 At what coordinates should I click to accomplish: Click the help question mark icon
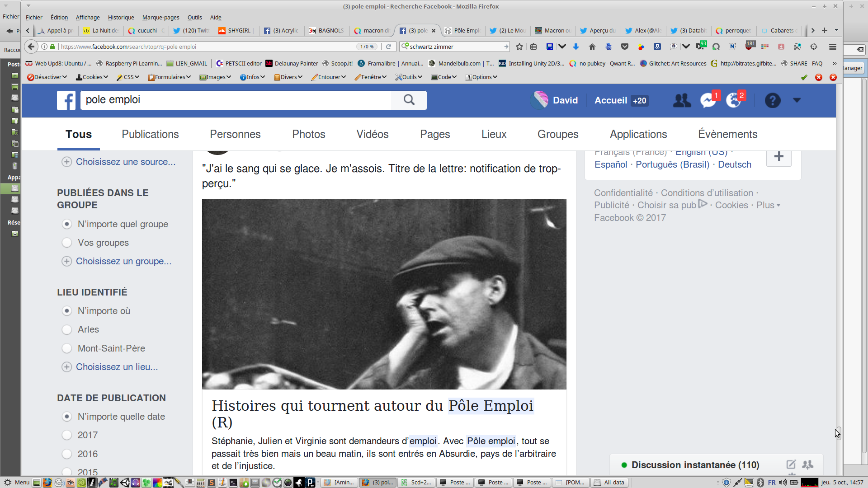[x=773, y=100]
